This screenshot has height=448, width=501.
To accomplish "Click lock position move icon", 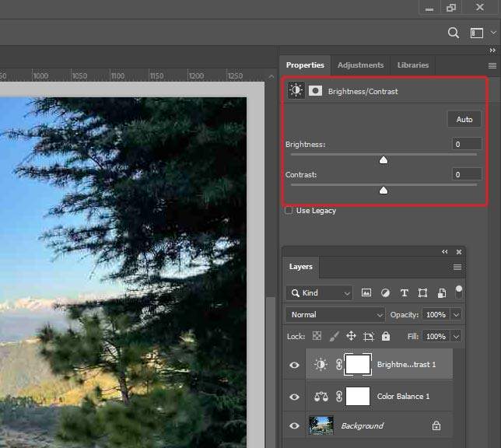I will 351,336.
